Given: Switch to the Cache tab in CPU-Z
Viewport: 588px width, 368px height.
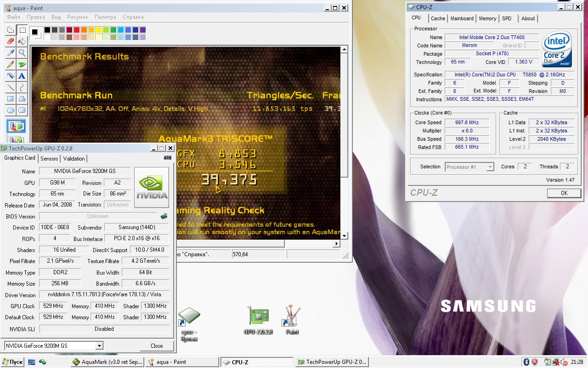Looking at the screenshot, I should coord(438,18).
